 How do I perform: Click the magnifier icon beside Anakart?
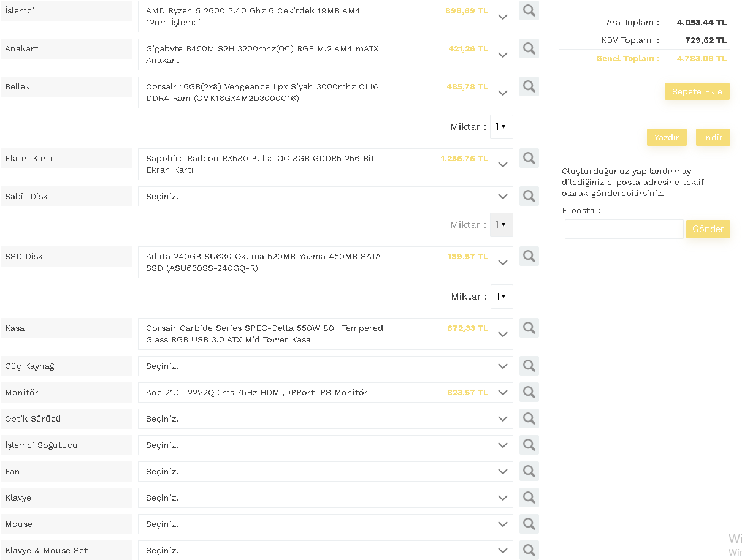[529, 48]
